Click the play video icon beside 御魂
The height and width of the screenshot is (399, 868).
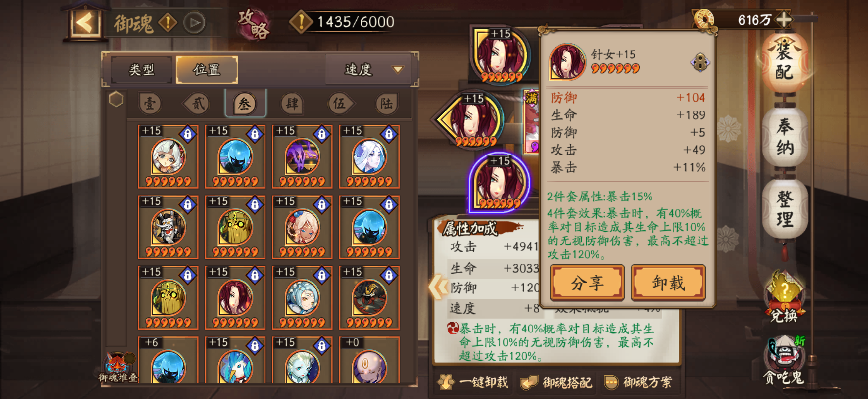(x=194, y=23)
